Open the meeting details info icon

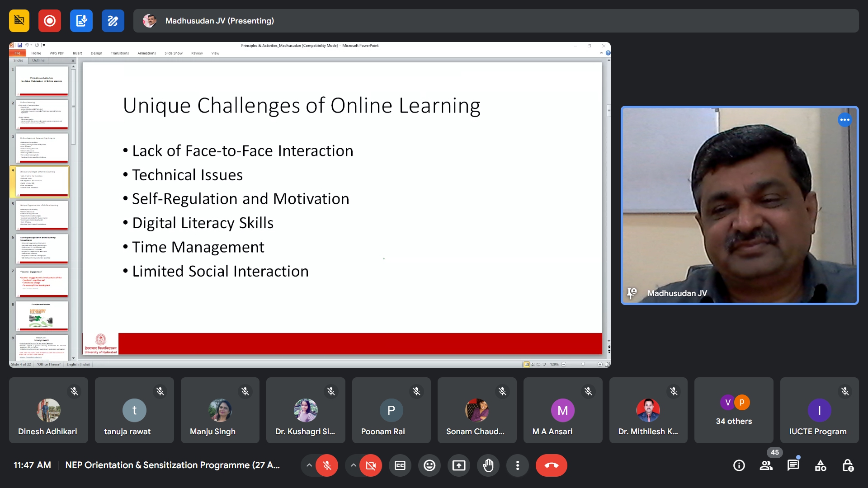pyautogui.click(x=739, y=465)
